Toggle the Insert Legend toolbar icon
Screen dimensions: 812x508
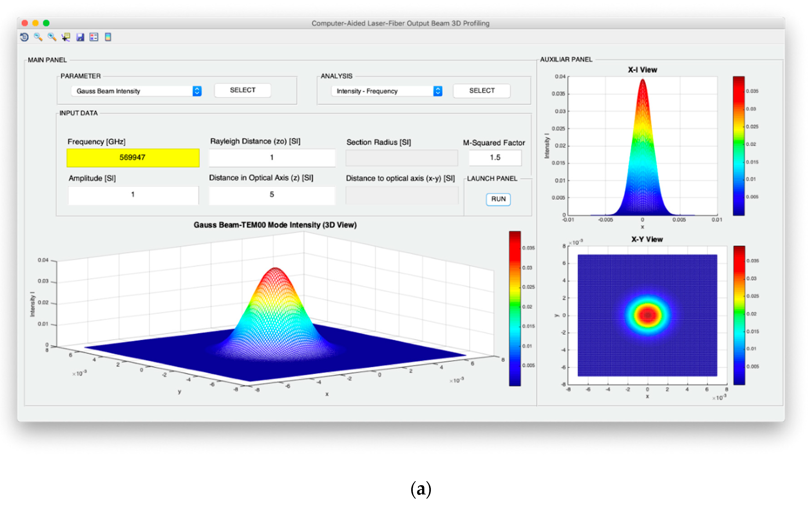tap(94, 37)
